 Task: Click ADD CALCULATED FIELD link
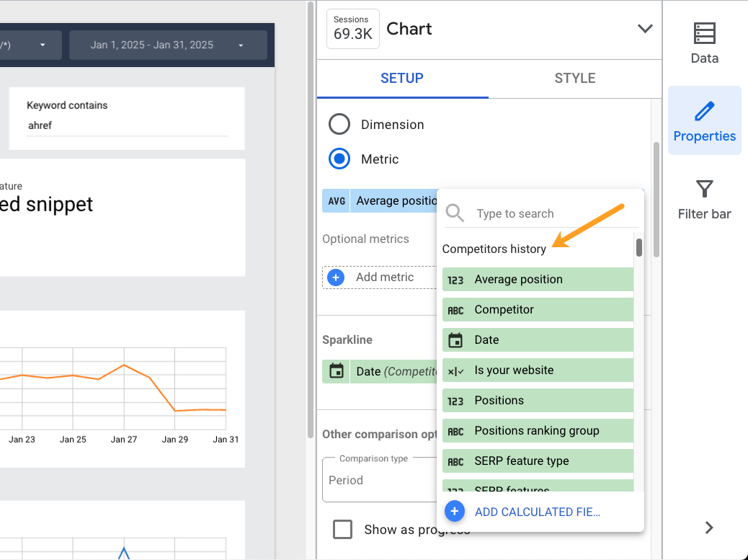pos(537,512)
